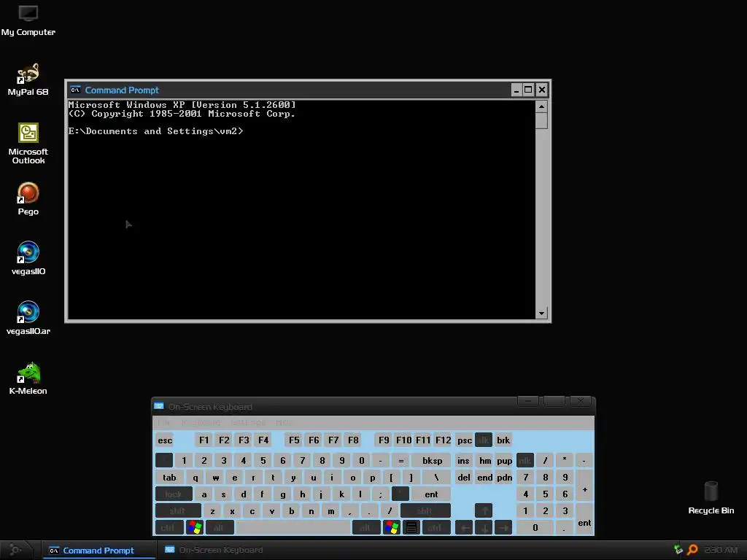Viewport: 747px width, 560px height.
Task: Click the hm key
Action: pos(484,461)
